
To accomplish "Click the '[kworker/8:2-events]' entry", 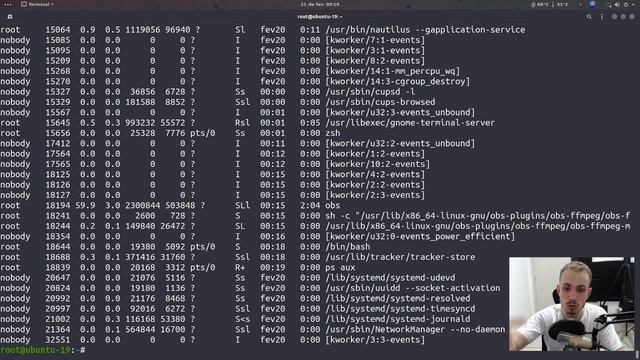I will pyautogui.click(x=375, y=61).
